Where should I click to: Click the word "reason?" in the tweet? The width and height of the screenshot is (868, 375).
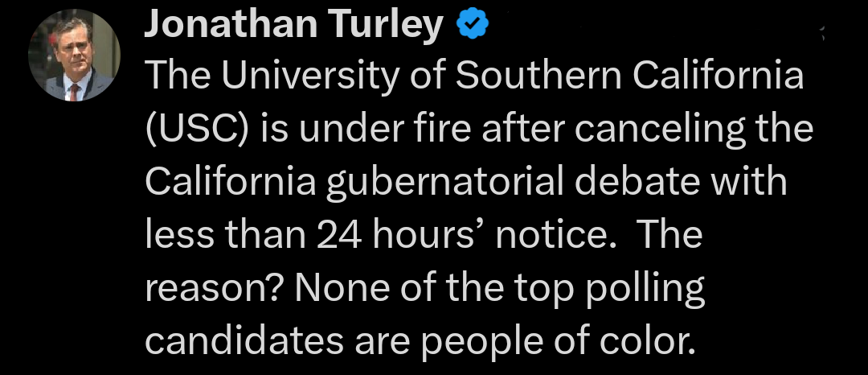(211, 289)
